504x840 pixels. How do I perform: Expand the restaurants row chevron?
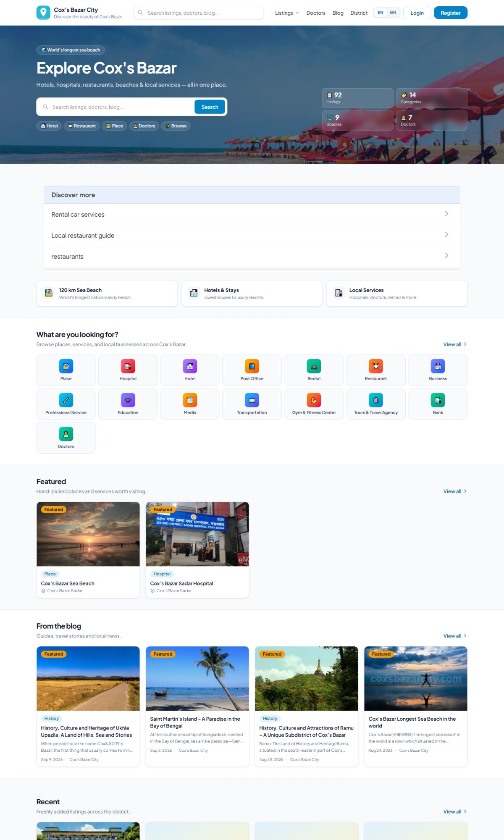(446, 256)
